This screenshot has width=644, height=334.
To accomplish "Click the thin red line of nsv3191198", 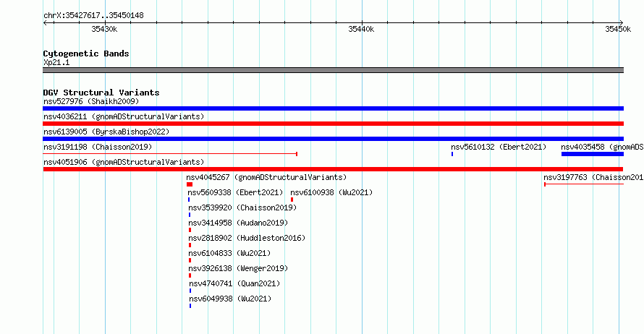I will [170, 154].
